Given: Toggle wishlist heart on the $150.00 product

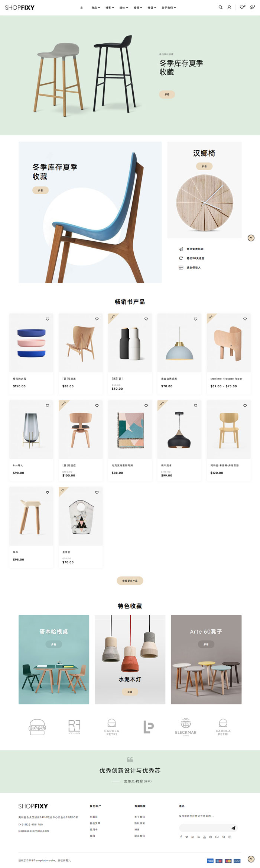Looking at the screenshot, I should coord(48,319).
